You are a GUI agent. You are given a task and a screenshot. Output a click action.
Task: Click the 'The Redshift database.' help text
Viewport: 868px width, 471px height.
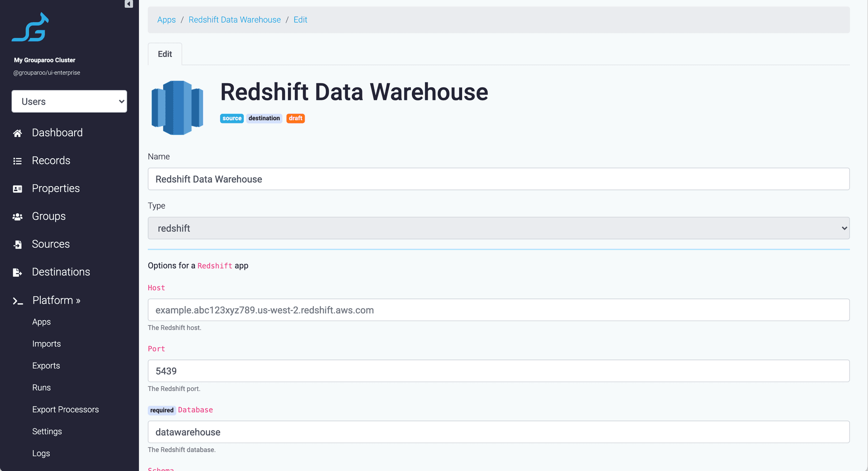tap(182, 450)
